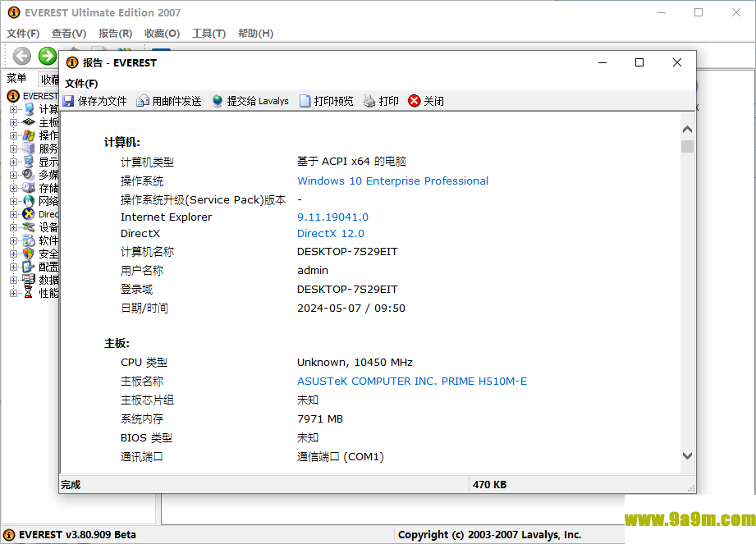Go back with the gray back arrow
Viewport: 756px width, 544px height.
click(x=21, y=56)
